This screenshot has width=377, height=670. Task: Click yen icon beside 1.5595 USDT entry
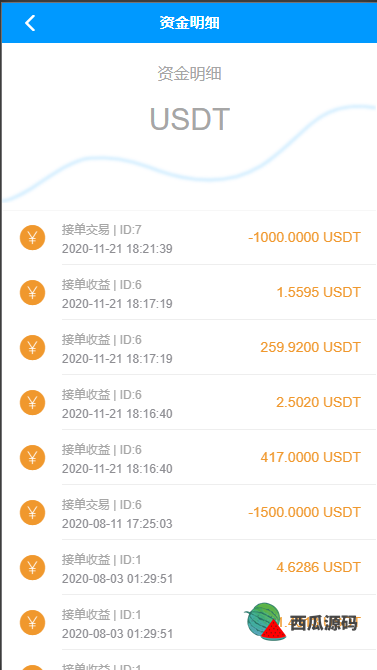point(32,293)
